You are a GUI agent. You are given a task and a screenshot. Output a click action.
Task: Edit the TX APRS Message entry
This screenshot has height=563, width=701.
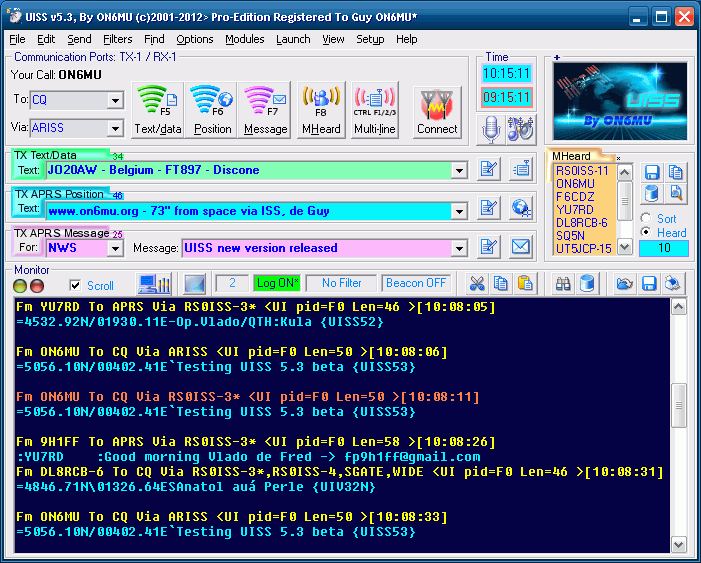pos(489,246)
